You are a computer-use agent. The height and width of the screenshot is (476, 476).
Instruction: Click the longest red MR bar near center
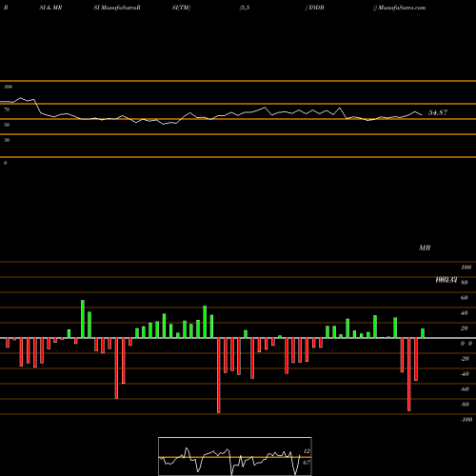(219, 375)
